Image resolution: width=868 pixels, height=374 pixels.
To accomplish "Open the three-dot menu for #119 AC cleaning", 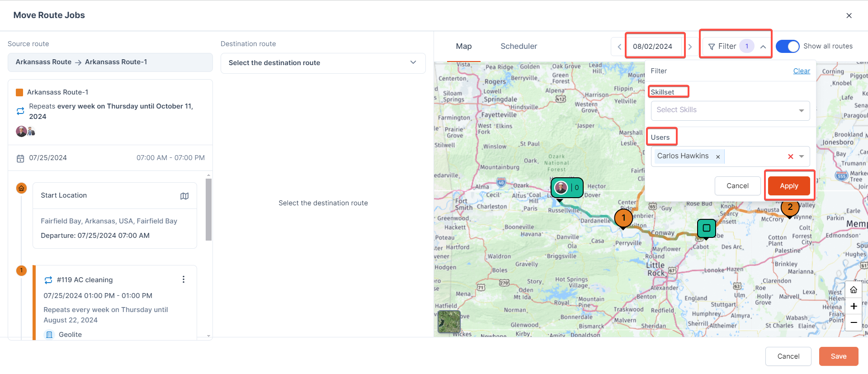I will pos(184,279).
